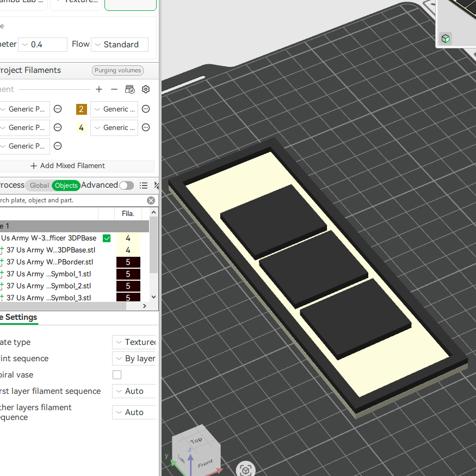Click the object list layout icon
Image resolution: width=476 pixels, height=476 pixels.
pyautogui.click(x=144, y=185)
